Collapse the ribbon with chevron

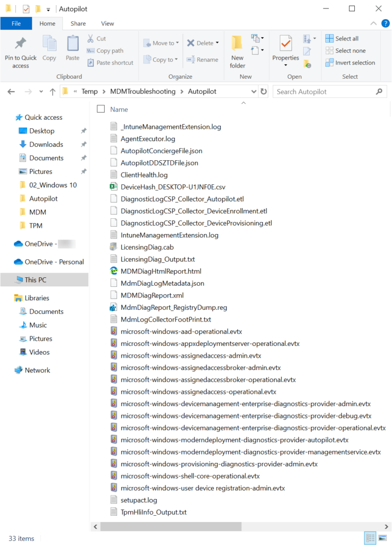click(x=373, y=23)
